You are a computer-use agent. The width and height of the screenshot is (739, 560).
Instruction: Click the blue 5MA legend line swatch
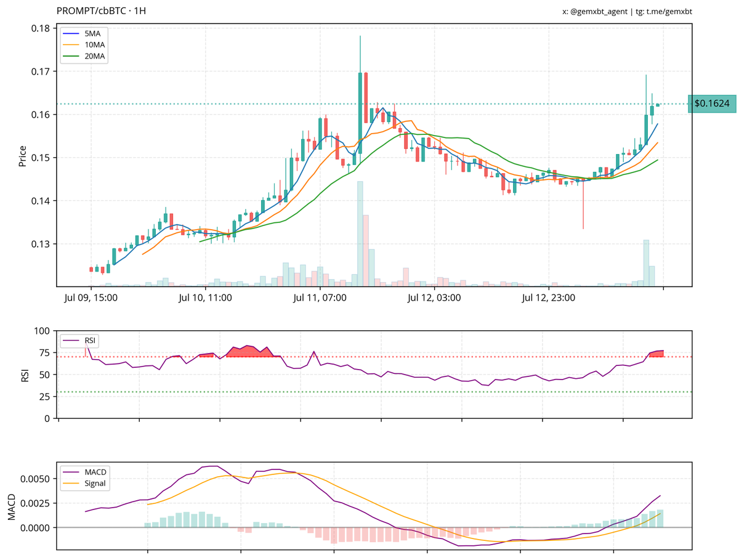pos(70,34)
